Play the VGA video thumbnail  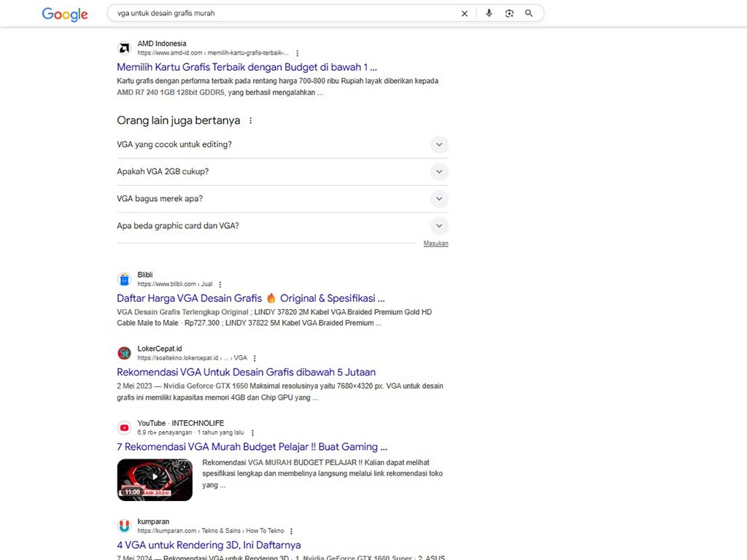coord(155,480)
